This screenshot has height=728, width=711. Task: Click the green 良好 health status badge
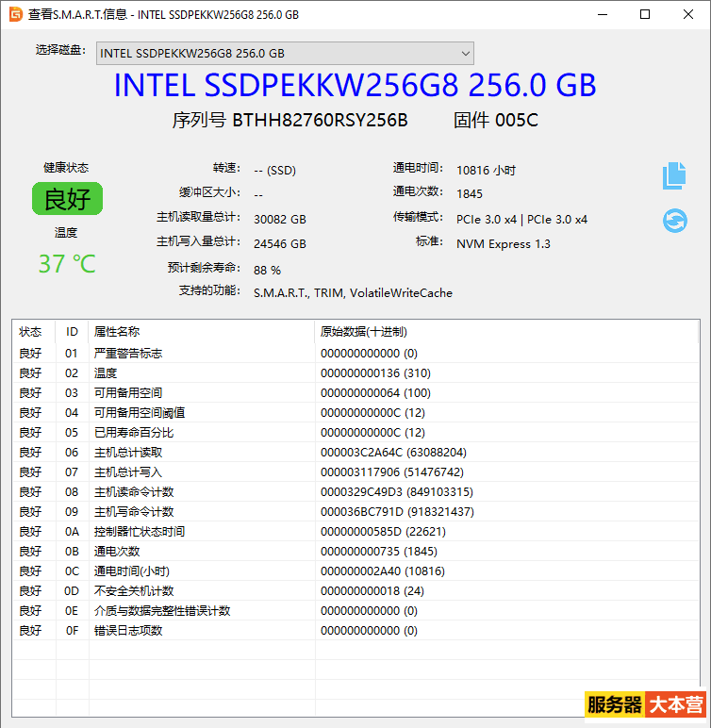[x=67, y=199]
